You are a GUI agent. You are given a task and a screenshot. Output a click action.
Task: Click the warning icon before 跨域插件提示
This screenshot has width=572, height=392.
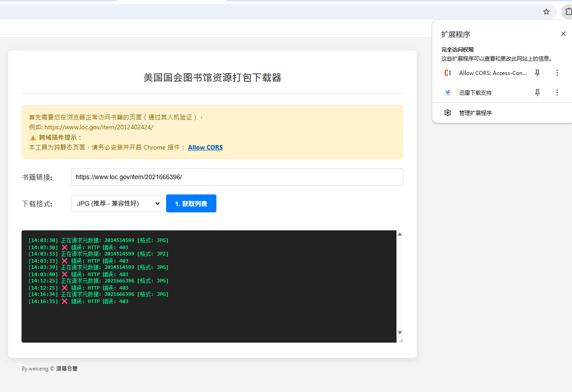click(32, 137)
